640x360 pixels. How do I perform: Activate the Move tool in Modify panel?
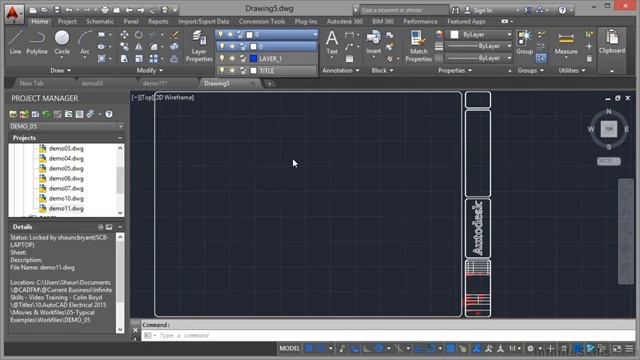pos(124,35)
